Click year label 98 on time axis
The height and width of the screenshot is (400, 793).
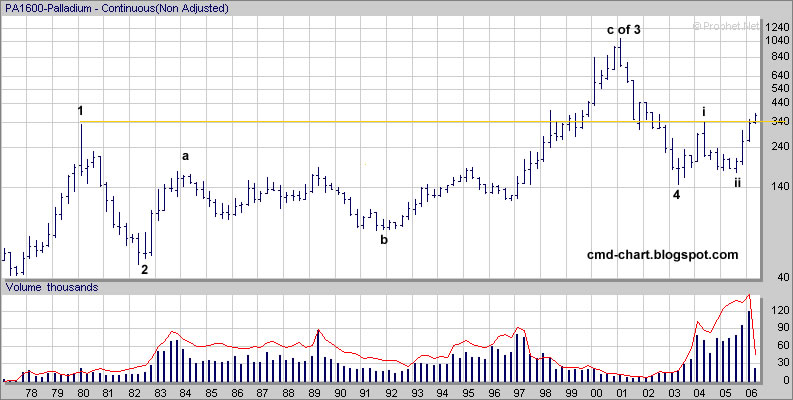(x=545, y=393)
